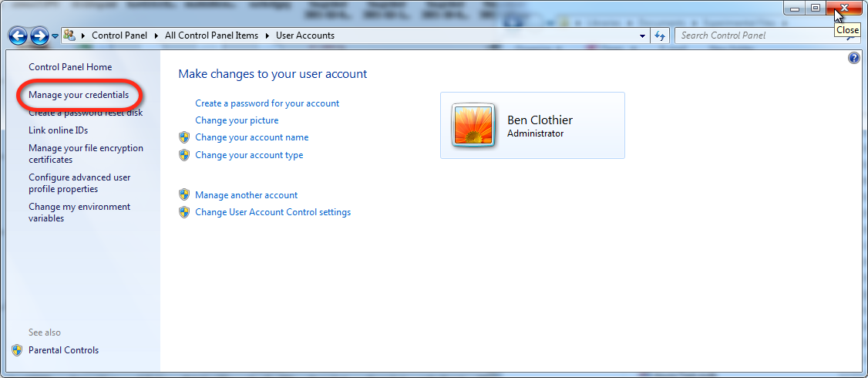
Task: Open Create a password reset disk
Action: pyautogui.click(x=86, y=113)
